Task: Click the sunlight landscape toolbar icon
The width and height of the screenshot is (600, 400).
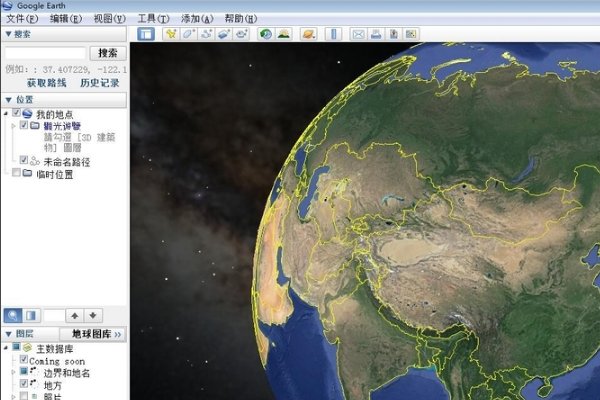Action: (x=284, y=34)
